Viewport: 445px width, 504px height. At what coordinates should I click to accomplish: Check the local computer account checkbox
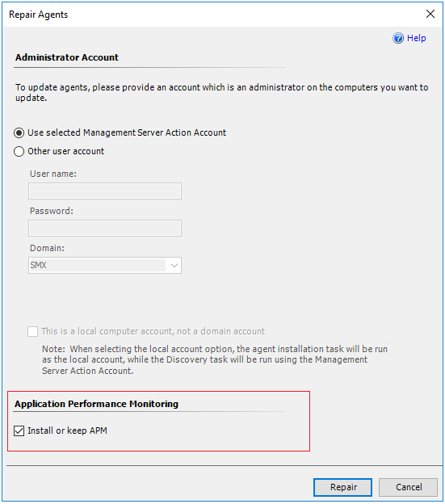[x=33, y=331]
